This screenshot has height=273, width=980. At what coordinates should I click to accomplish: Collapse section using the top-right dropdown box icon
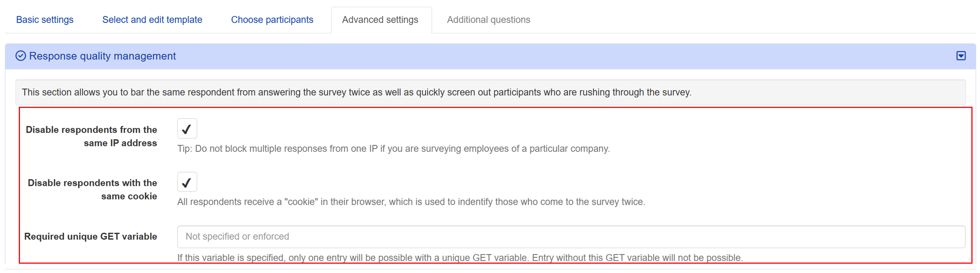pyautogui.click(x=961, y=56)
